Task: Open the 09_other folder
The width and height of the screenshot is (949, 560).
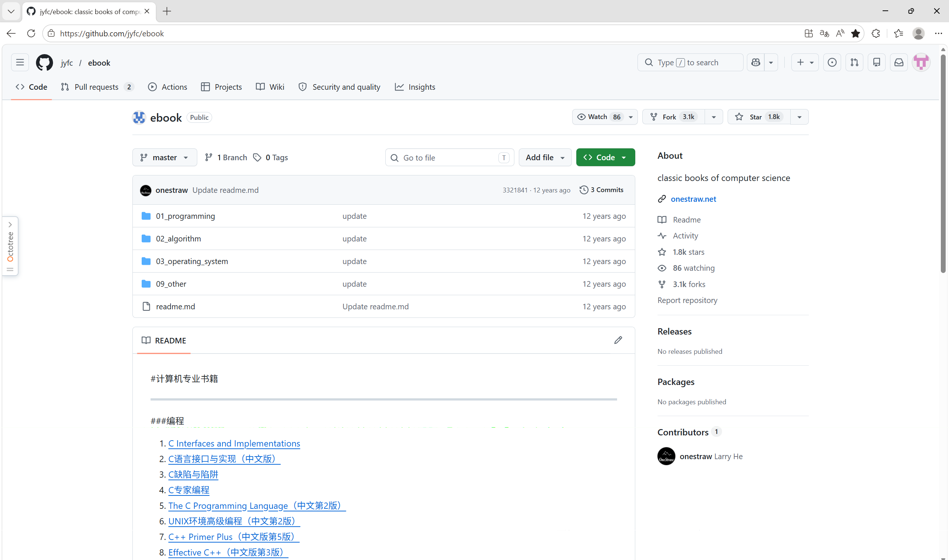Action: (171, 284)
